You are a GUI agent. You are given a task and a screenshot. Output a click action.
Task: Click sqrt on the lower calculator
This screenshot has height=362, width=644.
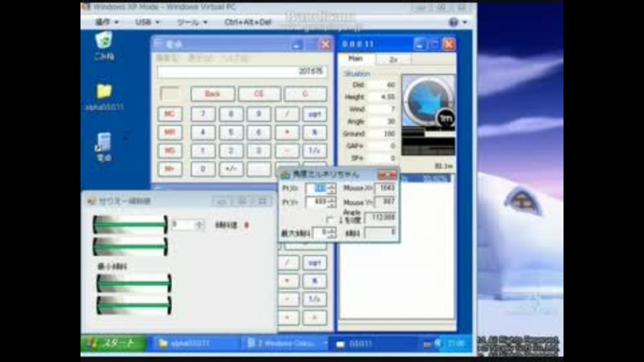[x=315, y=263]
